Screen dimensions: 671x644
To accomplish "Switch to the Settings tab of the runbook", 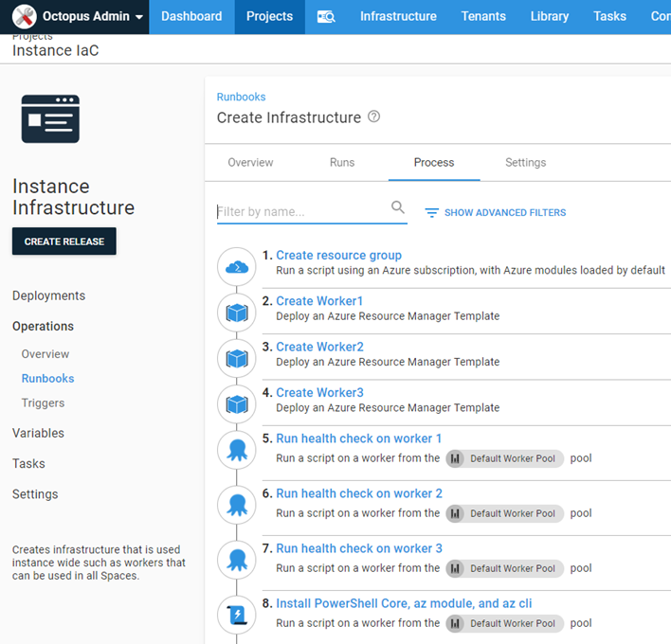I will pos(525,163).
